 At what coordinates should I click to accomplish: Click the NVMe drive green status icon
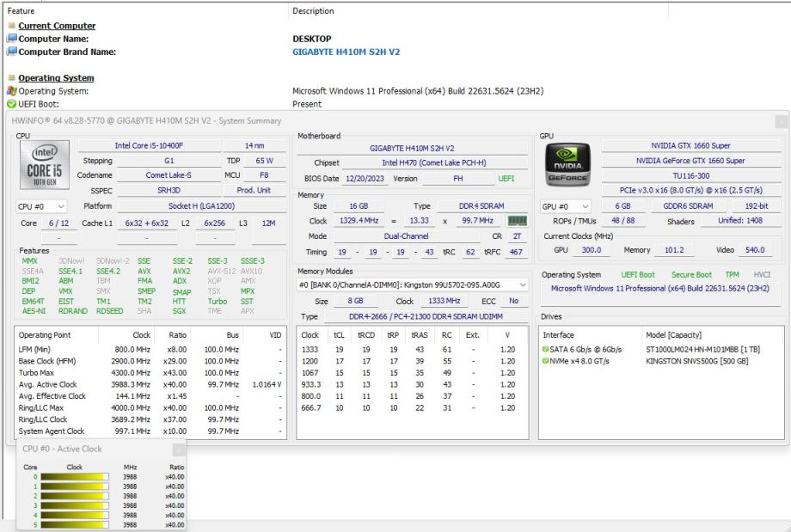click(x=546, y=361)
